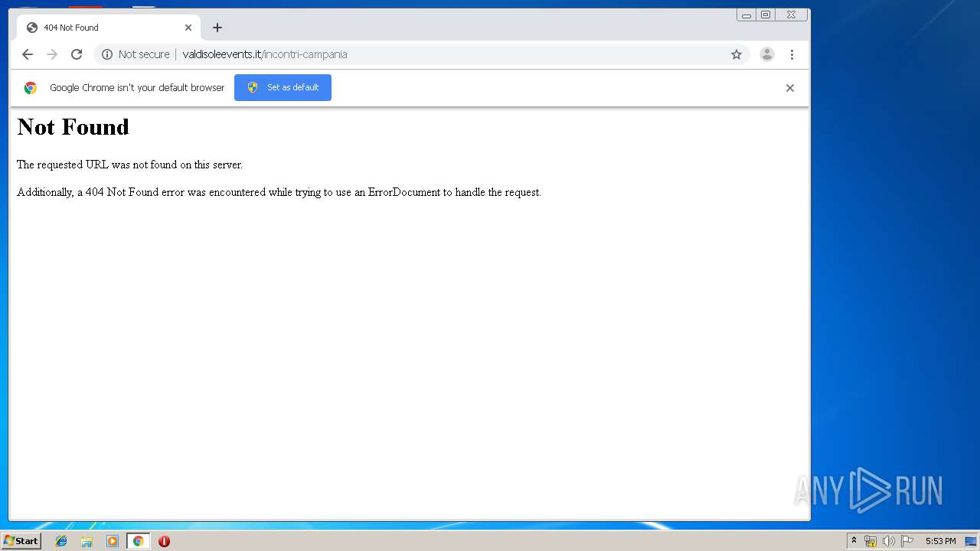Click the 5:53 PM clock
Viewport: 980px width, 551px height.
940,541
